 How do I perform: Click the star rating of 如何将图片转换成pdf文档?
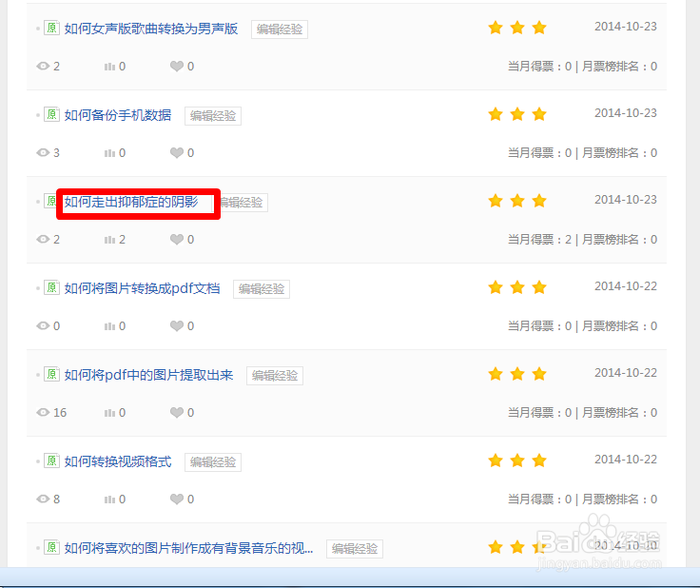[517, 288]
